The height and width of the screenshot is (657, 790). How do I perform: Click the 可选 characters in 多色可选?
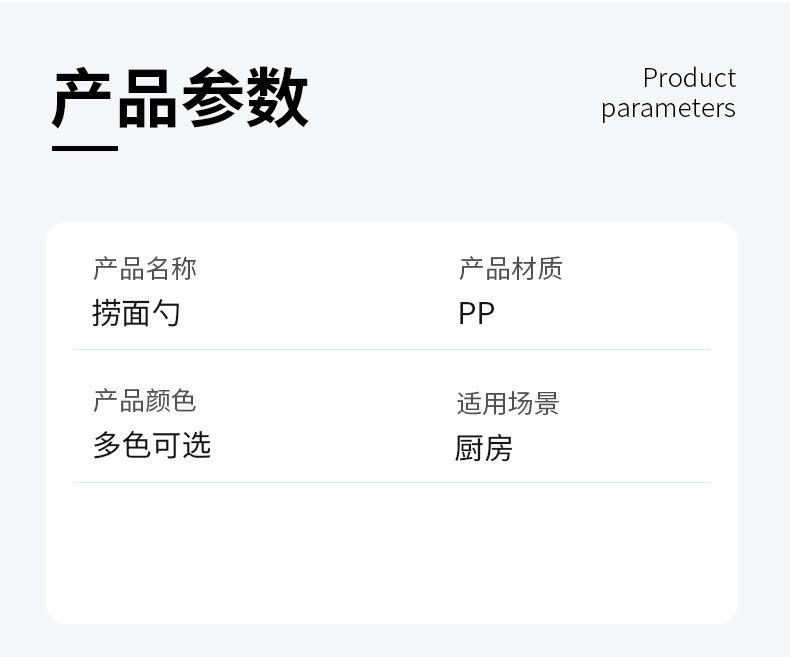pyautogui.click(x=182, y=445)
